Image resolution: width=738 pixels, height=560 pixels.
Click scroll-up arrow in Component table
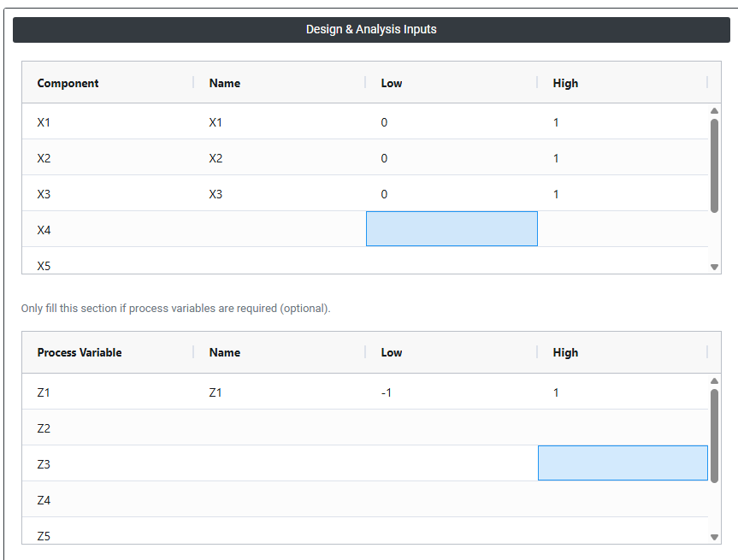coord(714,110)
